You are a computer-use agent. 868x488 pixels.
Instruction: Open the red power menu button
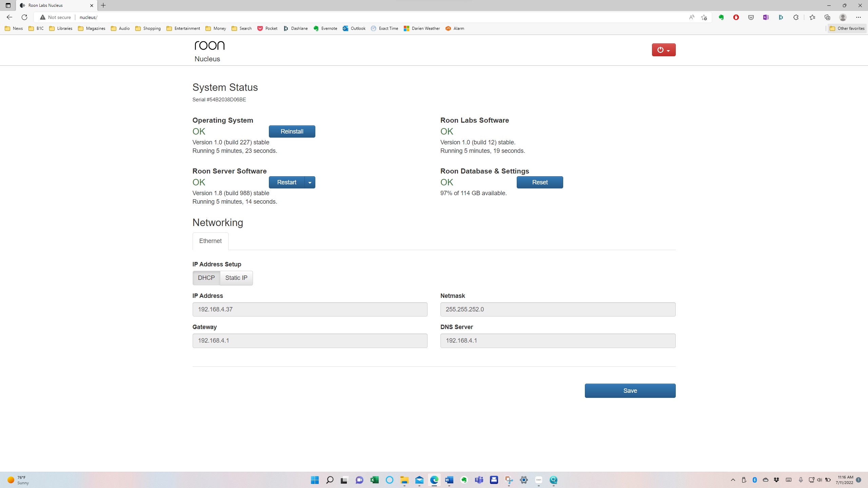[x=664, y=50]
